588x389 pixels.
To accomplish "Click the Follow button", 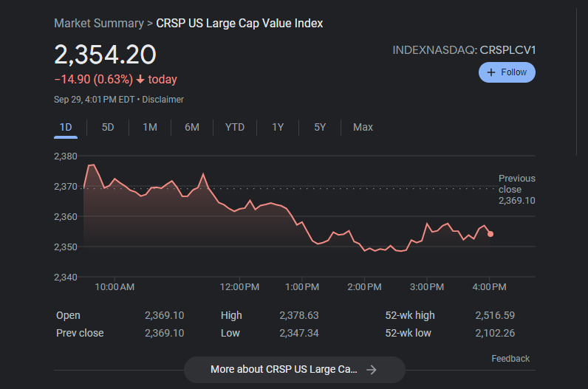I will pos(507,72).
